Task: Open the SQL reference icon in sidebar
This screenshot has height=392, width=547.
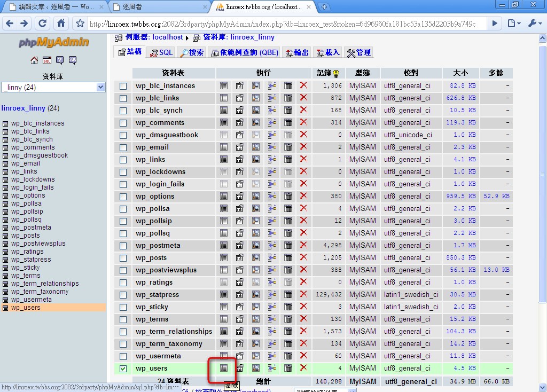Action: point(73,60)
